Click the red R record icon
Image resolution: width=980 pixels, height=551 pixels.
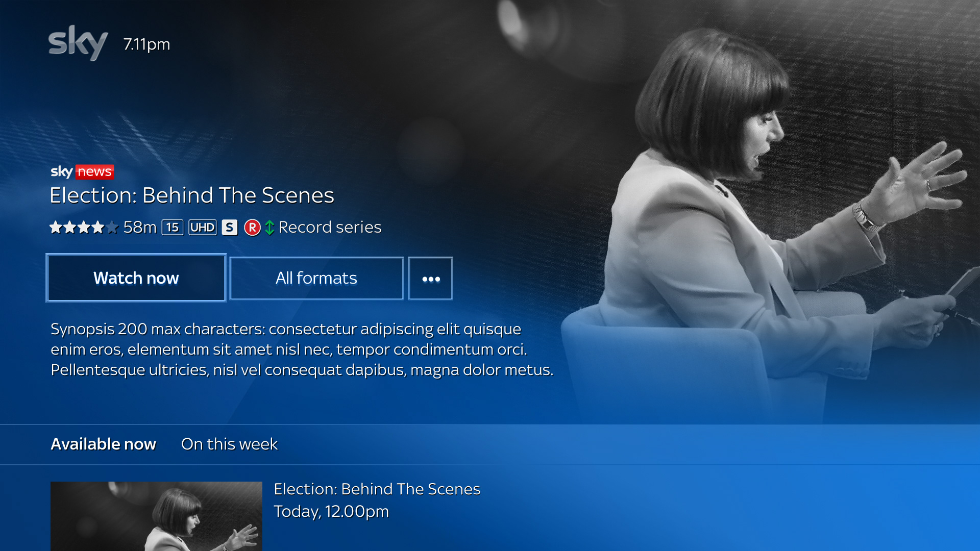click(x=252, y=228)
